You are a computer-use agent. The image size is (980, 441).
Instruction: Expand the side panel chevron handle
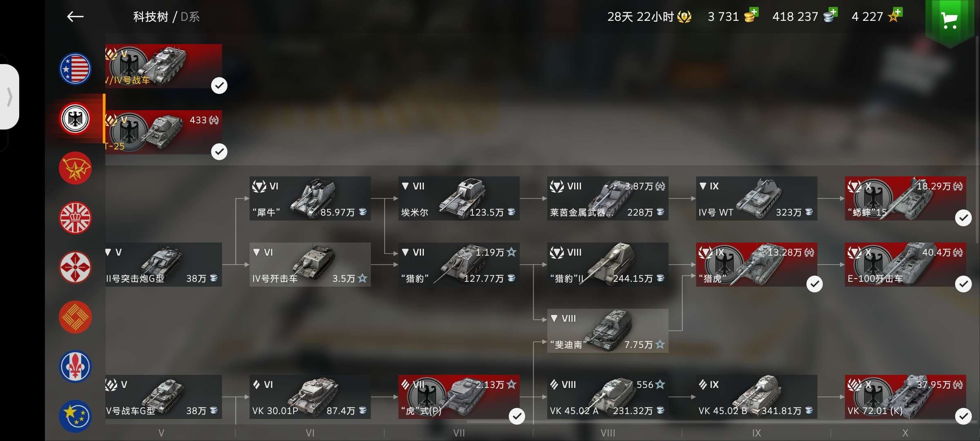(x=10, y=97)
